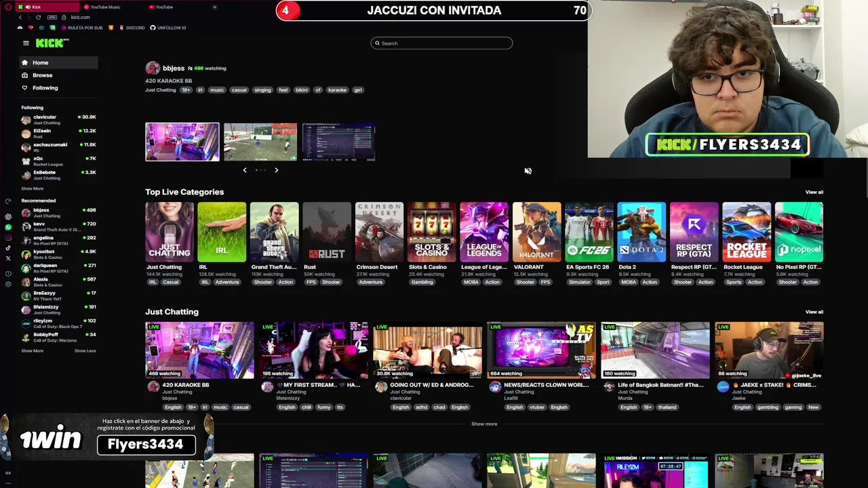Screen dimensions: 868x488
Task: Open the IRL category card
Action: pos(222,232)
